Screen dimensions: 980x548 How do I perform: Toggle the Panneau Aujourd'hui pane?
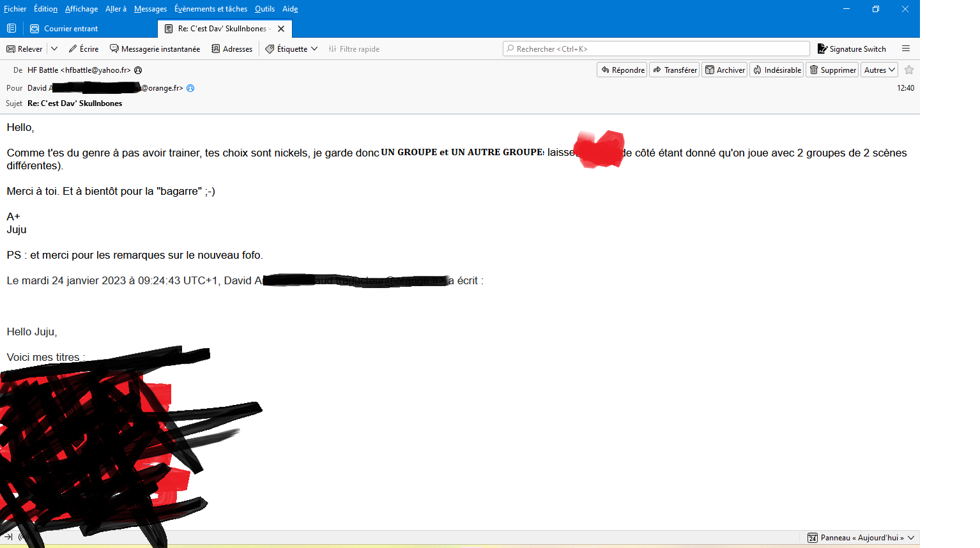(x=861, y=538)
